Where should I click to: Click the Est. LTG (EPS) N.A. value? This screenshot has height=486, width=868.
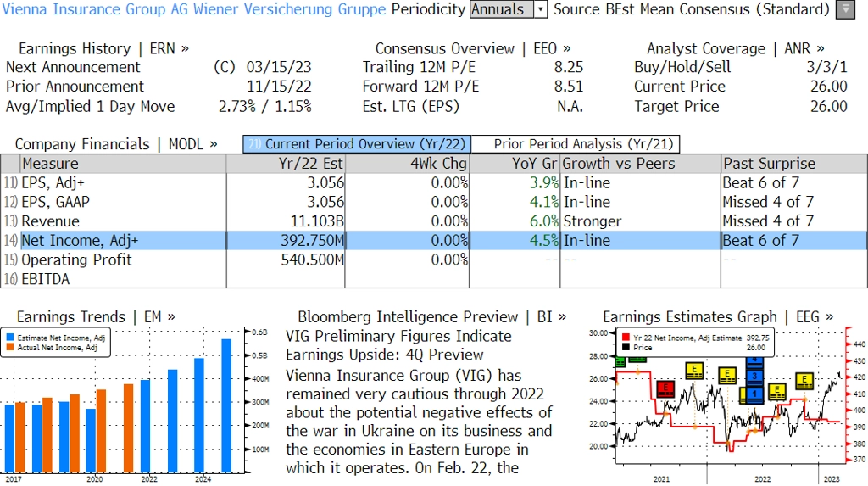[570, 106]
